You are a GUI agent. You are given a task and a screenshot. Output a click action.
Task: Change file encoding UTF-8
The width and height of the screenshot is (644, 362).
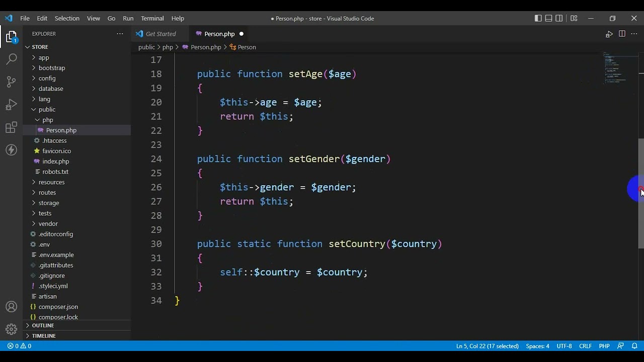(x=564, y=346)
